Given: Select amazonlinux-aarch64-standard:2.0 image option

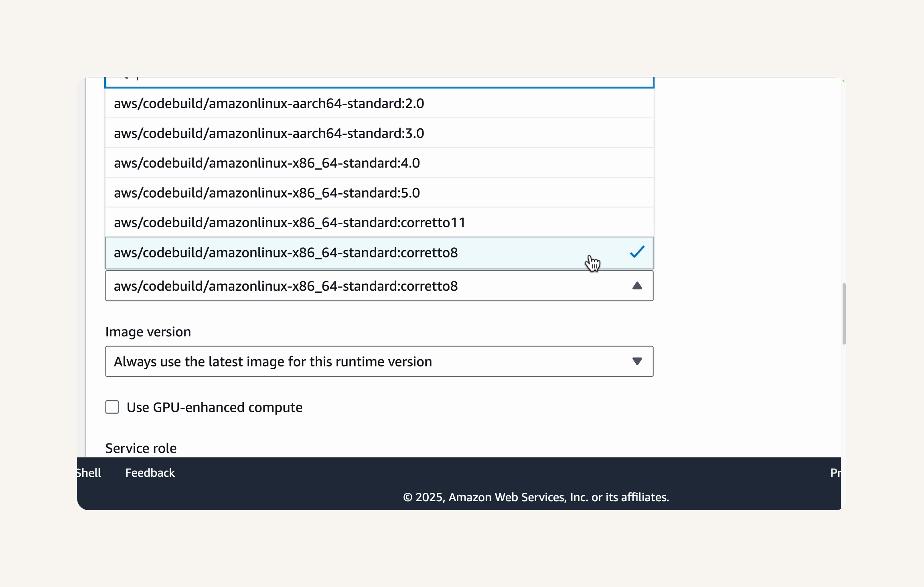Looking at the screenshot, I should (379, 103).
